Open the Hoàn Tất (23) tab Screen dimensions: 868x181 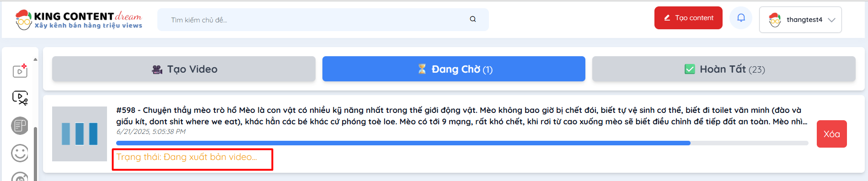724,69
